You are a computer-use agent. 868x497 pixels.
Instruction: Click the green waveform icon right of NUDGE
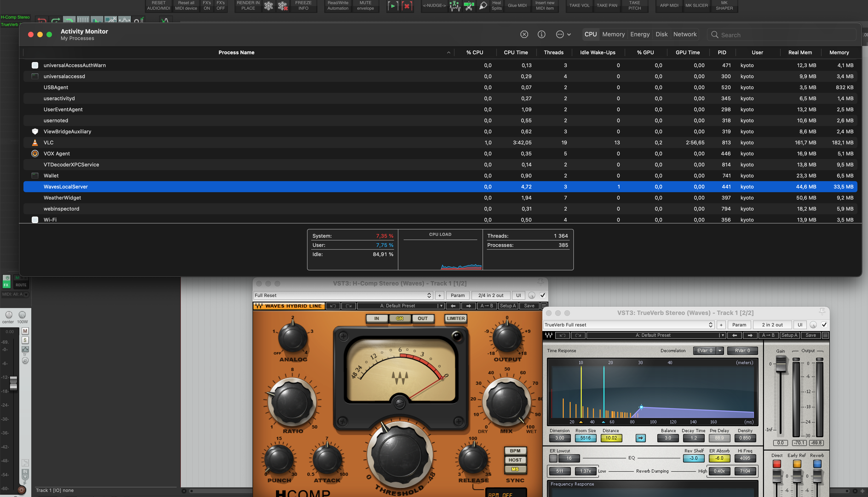click(x=455, y=6)
